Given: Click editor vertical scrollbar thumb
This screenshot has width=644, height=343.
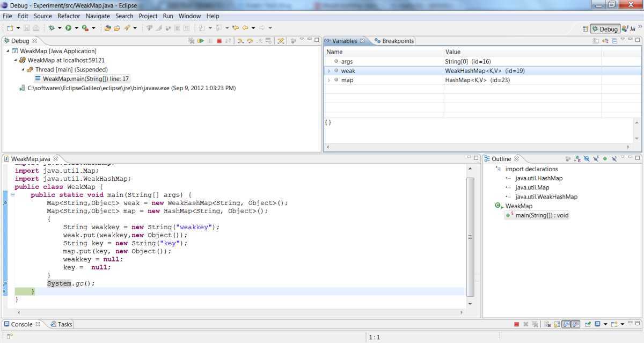Looking at the screenshot, I should click(x=470, y=237).
